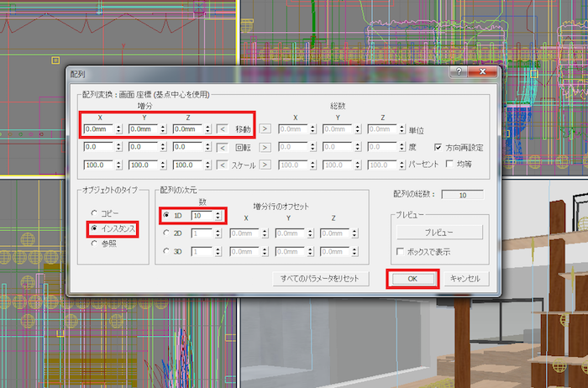This screenshot has height=388, width=588.
Task: Click the right arrow beside 移動 (Move)
Action: point(264,129)
